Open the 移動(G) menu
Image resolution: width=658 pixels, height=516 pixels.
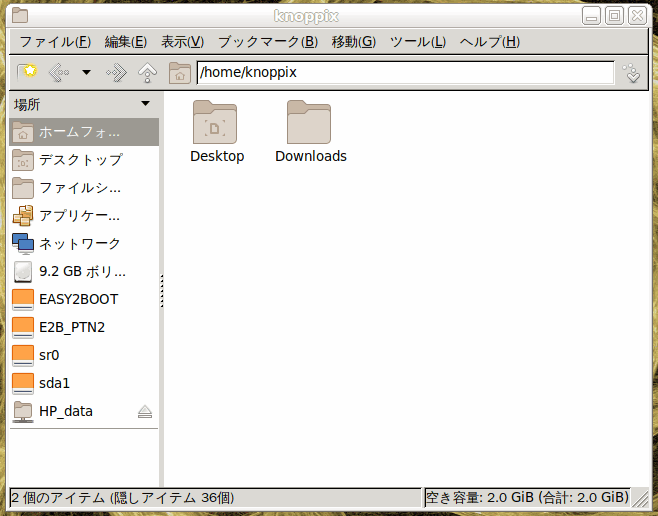354,42
